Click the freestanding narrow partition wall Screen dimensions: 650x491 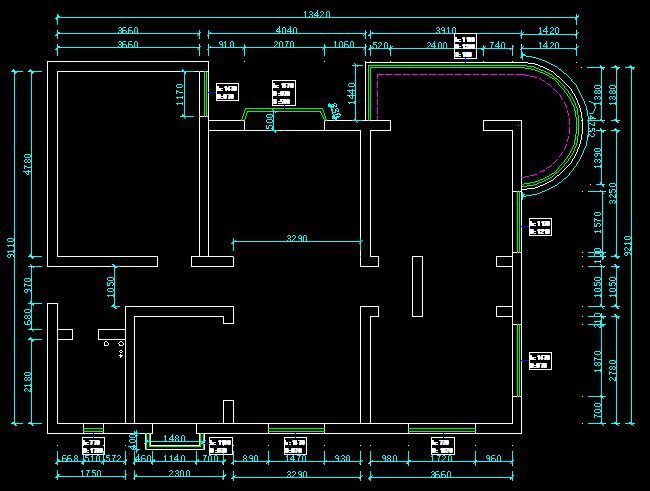(x=417, y=286)
